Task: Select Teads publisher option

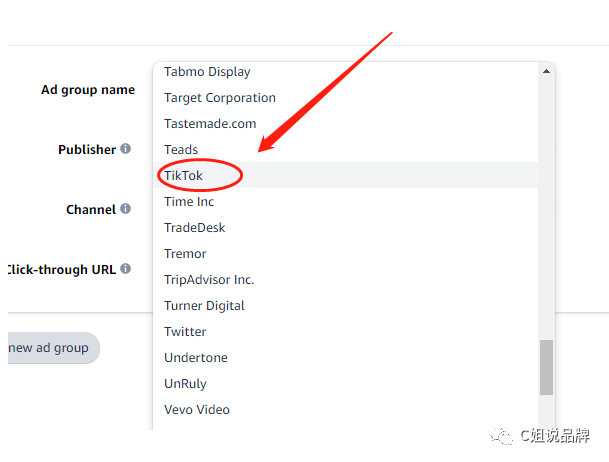Action: click(x=346, y=150)
